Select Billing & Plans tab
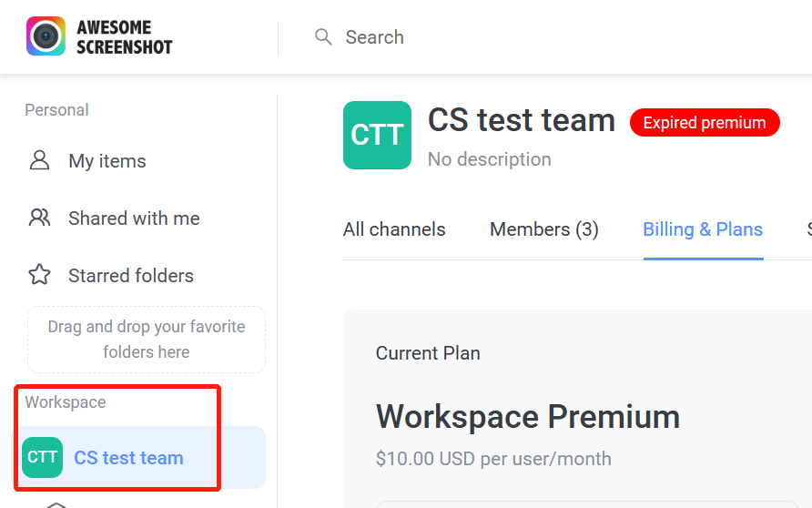812x508 pixels. (x=704, y=229)
